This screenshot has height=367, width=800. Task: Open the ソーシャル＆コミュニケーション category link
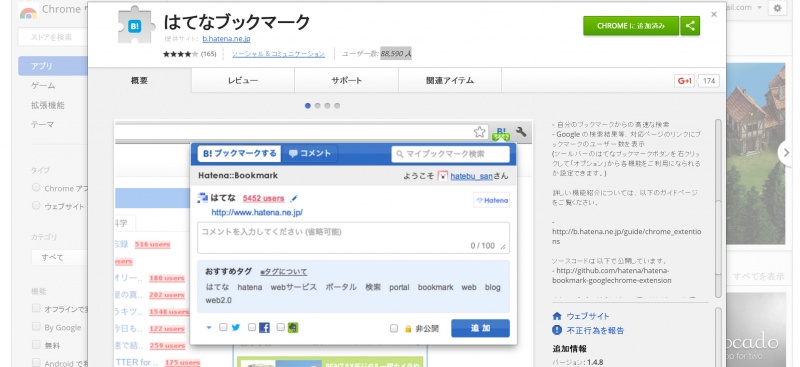tap(278, 54)
